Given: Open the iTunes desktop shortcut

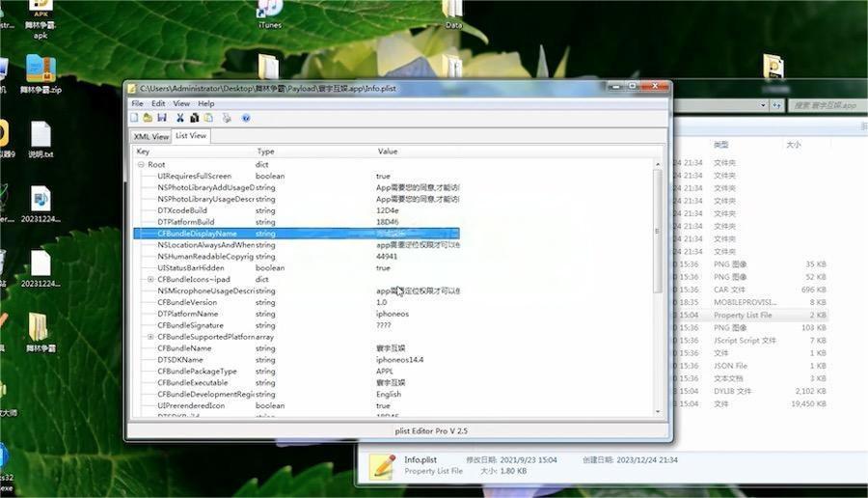Looking at the screenshot, I should pyautogui.click(x=270, y=14).
